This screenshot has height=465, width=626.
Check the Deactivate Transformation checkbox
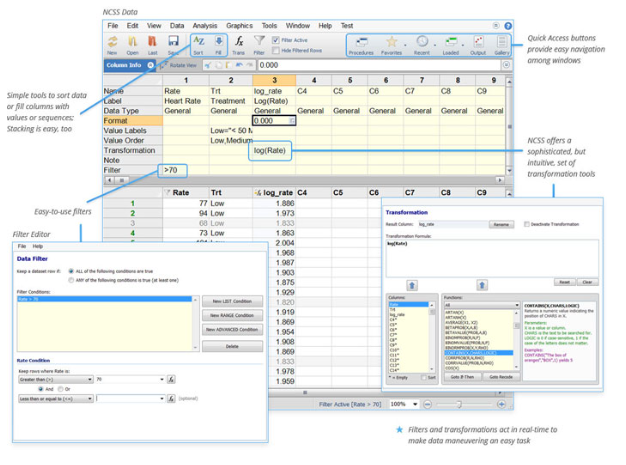(x=526, y=225)
